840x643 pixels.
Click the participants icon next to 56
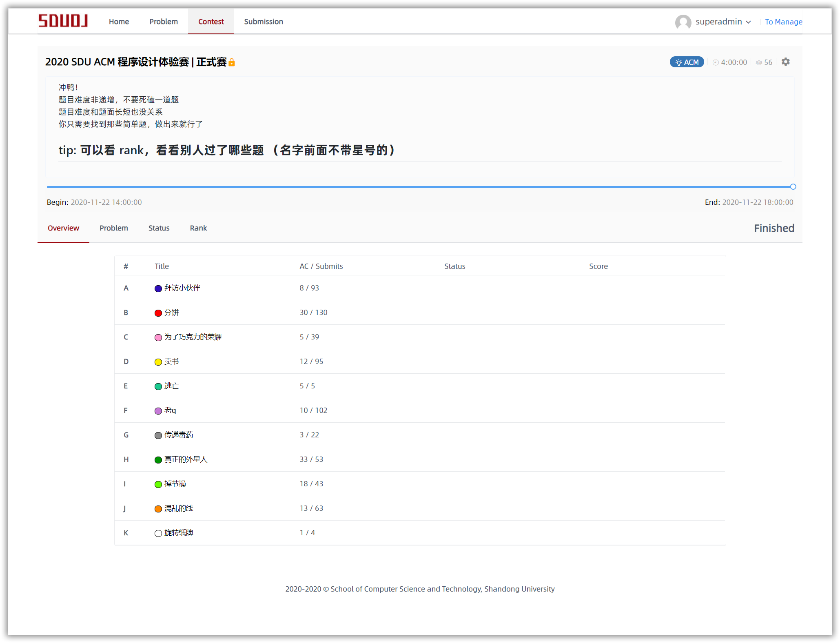point(759,62)
